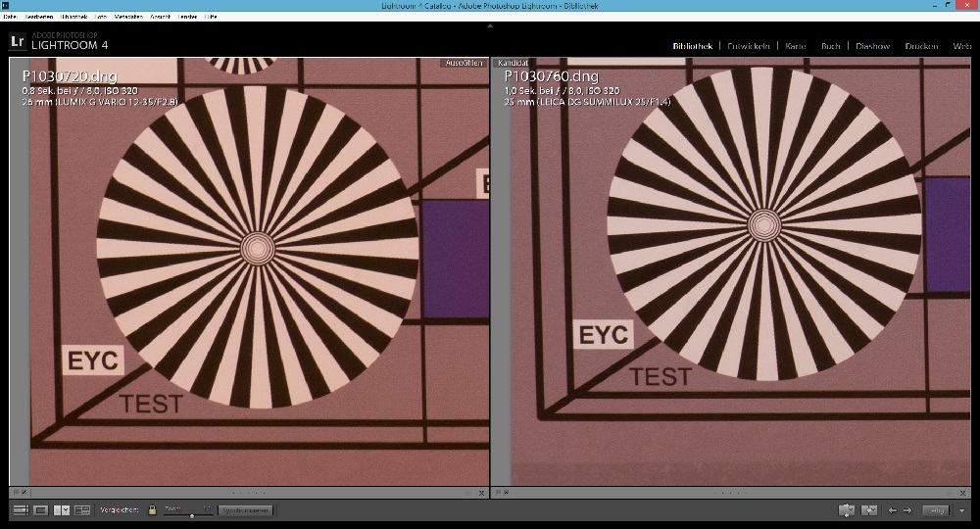The image size is (980, 529).
Task: Open the Ansicht menu
Action: (160, 17)
